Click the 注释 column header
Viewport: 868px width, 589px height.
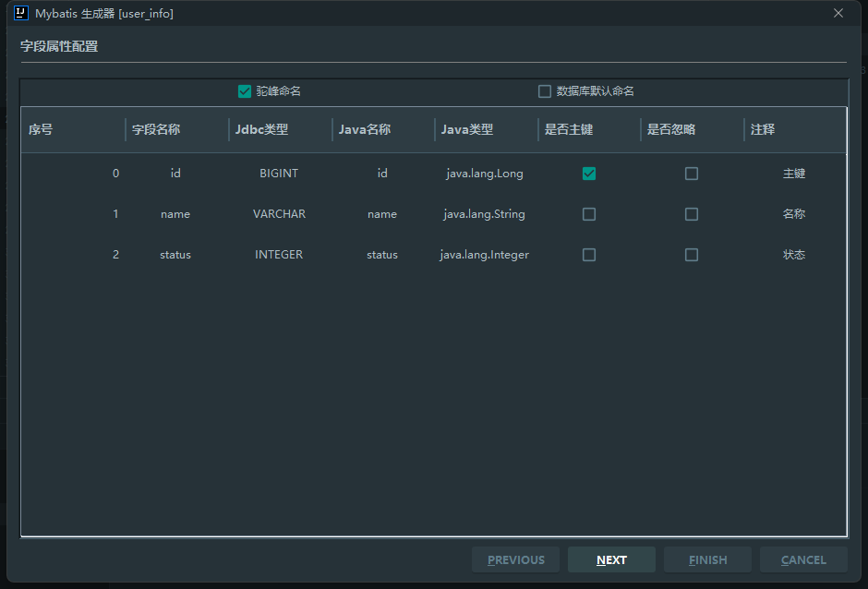click(795, 129)
